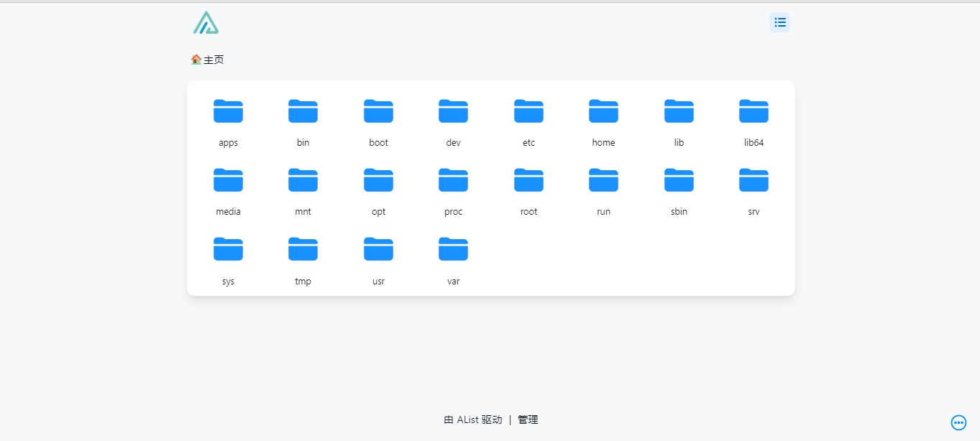Open the run folder icon

tap(604, 180)
